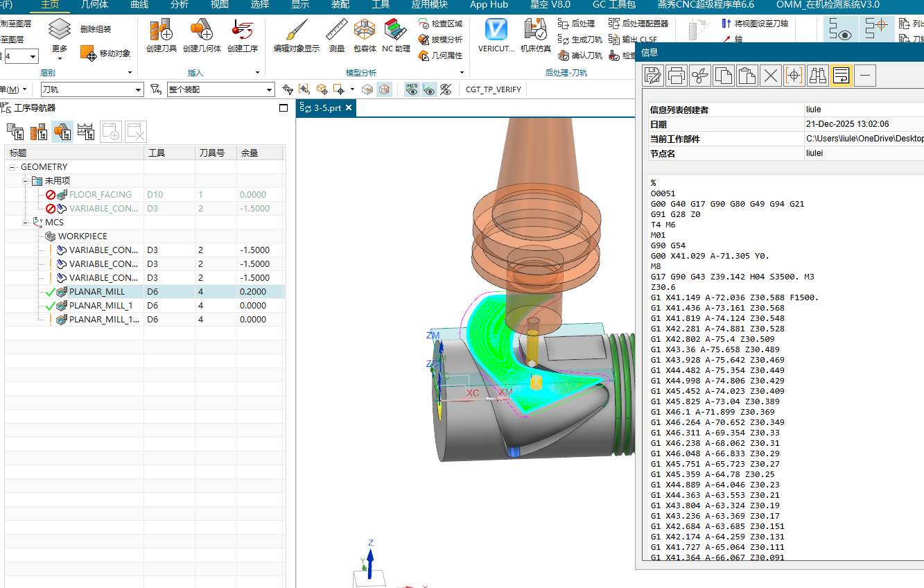Click the CGT_TP_VERIFY button

click(494, 89)
